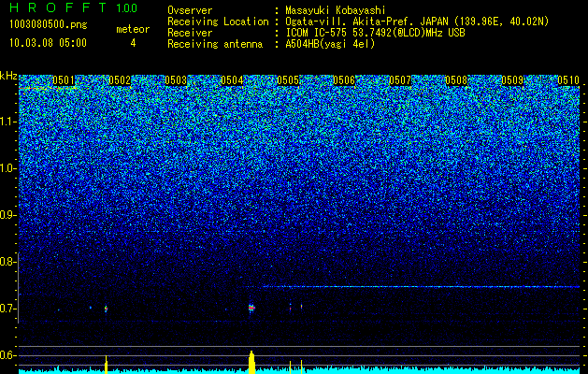Click the 0505 time marker
This screenshot has width=588, height=374.
click(x=288, y=80)
